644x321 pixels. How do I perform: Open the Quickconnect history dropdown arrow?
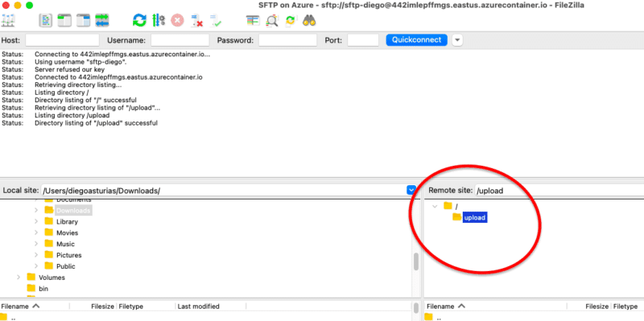457,40
